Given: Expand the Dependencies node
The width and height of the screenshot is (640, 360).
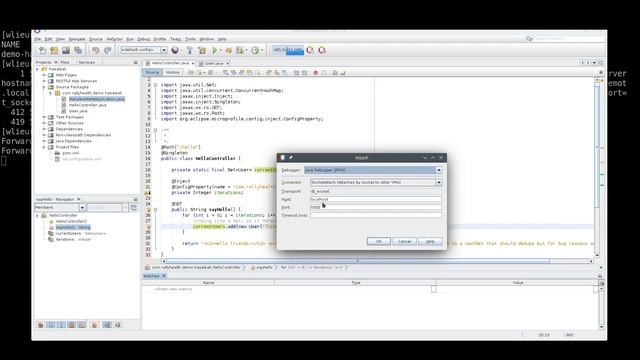Looking at the screenshot, I should 44,129.
